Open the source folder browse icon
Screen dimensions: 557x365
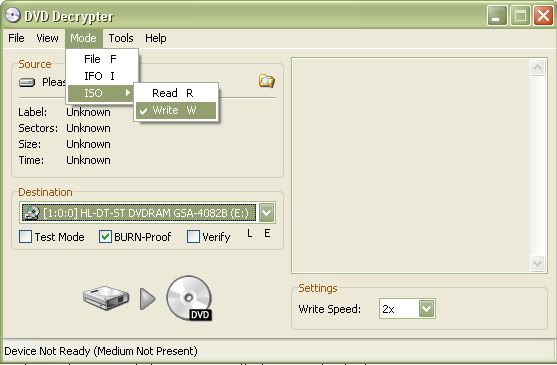pyautogui.click(x=266, y=81)
